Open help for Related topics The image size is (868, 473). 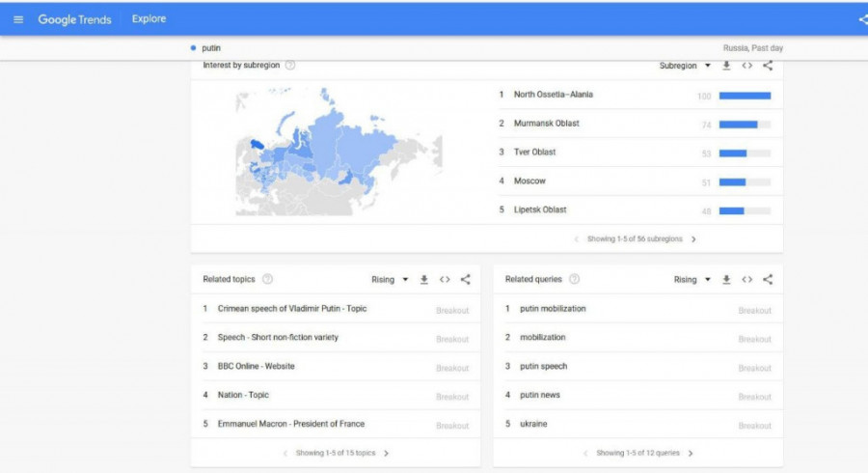(267, 280)
